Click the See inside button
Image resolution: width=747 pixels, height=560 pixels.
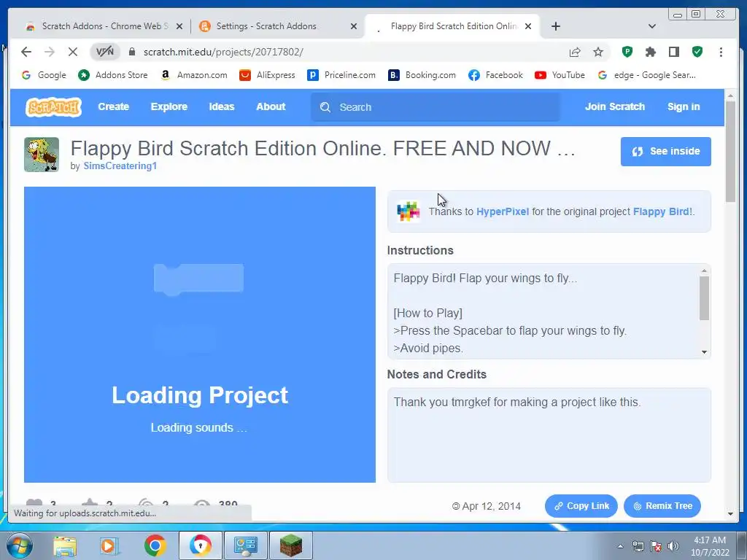pyautogui.click(x=665, y=152)
